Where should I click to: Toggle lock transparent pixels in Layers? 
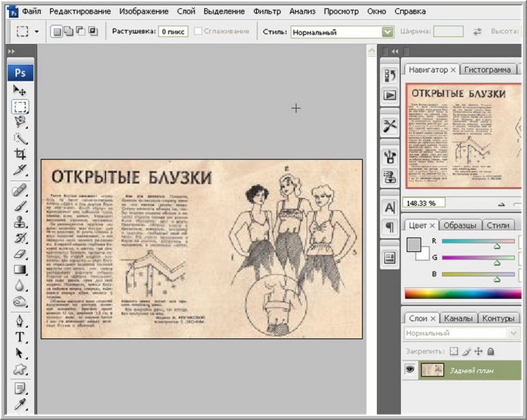[x=453, y=351]
